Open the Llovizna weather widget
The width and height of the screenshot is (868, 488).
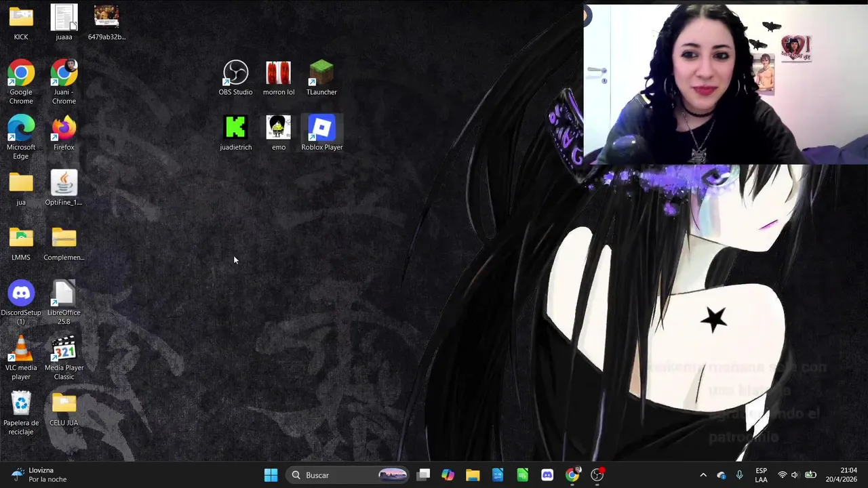(x=39, y=475)
